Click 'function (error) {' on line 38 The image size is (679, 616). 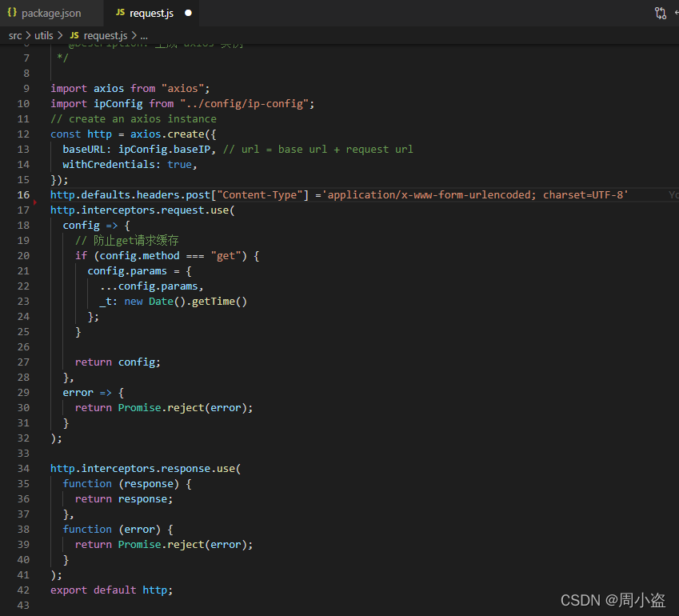pos(118,530)
